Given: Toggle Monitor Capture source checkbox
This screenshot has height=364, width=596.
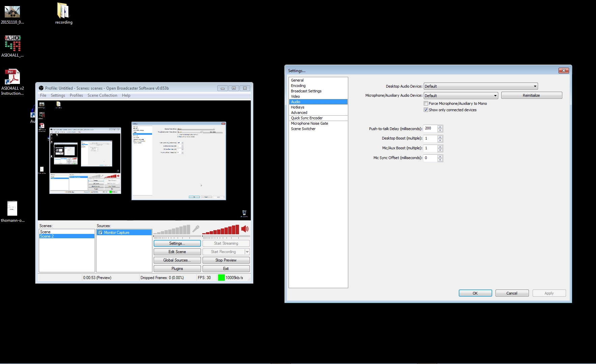Looking at the screenshot, I should click(100, 233).
